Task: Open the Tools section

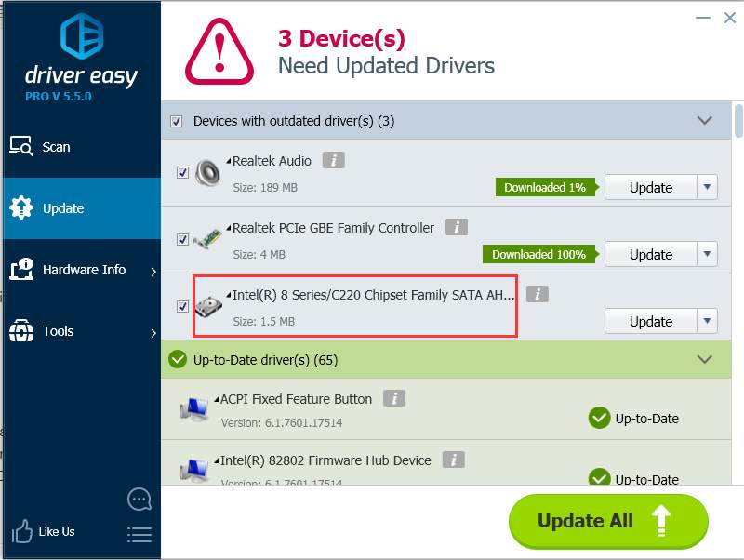Action: click(82, 331)
